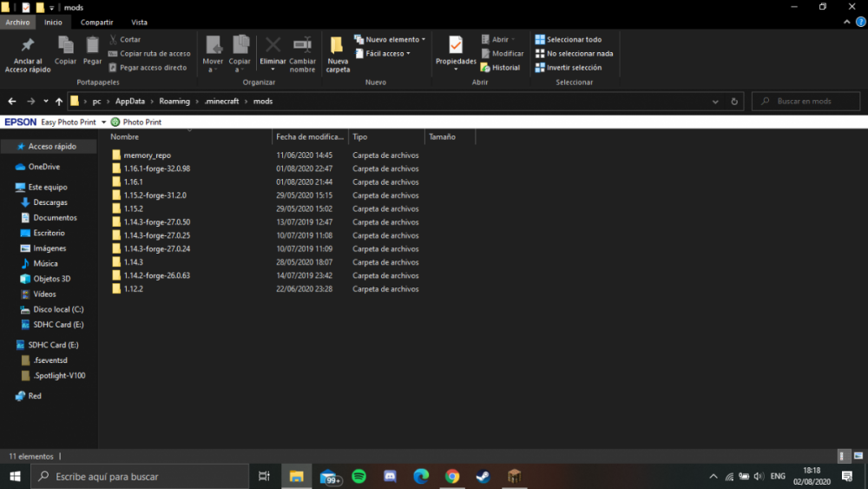Click Anclar al Acceso rápido pin icon
868x489 pixels.
coord(27,48)
